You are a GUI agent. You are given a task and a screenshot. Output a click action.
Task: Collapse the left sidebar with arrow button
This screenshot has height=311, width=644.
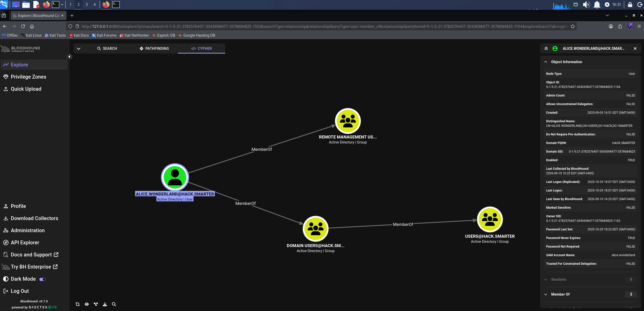click(x=69, y=57)
